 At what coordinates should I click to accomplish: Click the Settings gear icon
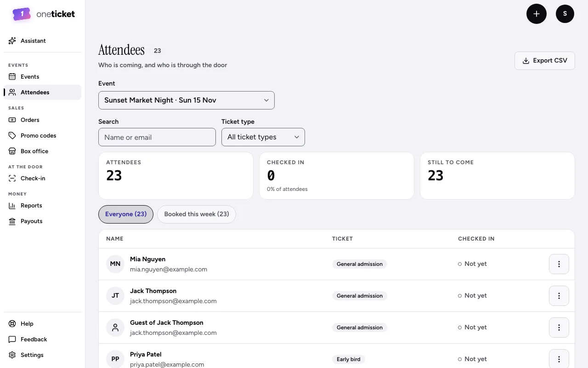(12, 355)
